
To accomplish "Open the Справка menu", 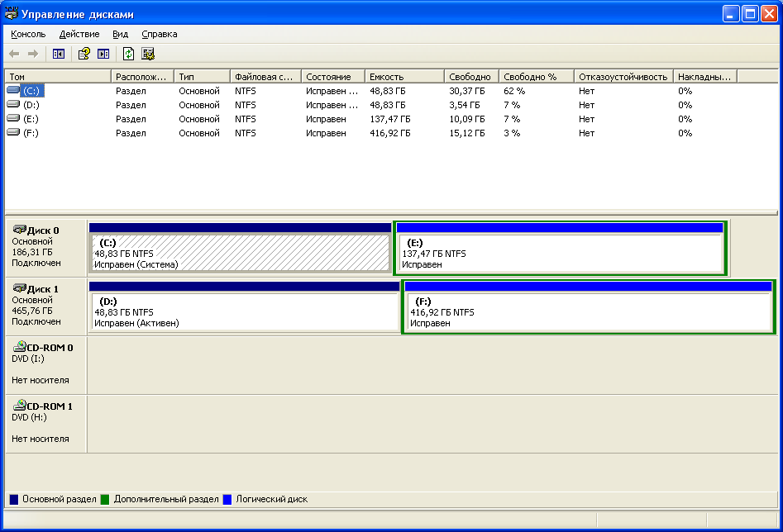I will point(160,34).
